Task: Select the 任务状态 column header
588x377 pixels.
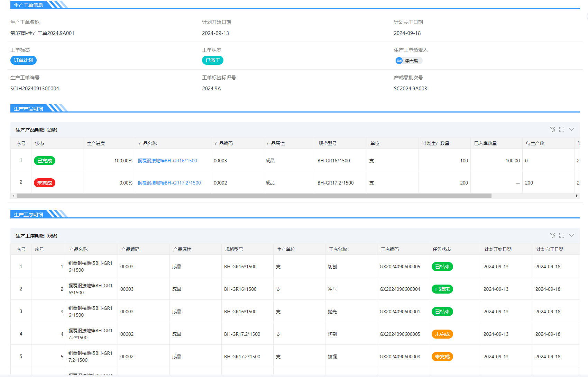Action: [442, 249]
